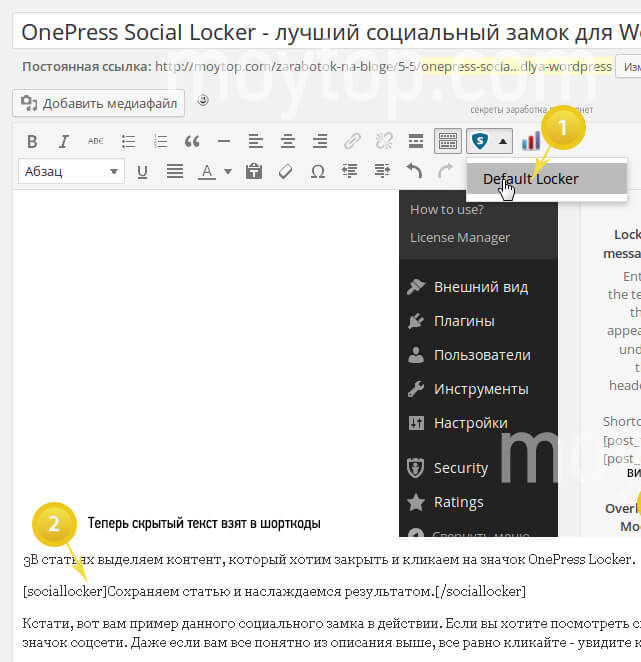641x662 pixels.
Task: Increase indent
Action: tap(382, 171)
